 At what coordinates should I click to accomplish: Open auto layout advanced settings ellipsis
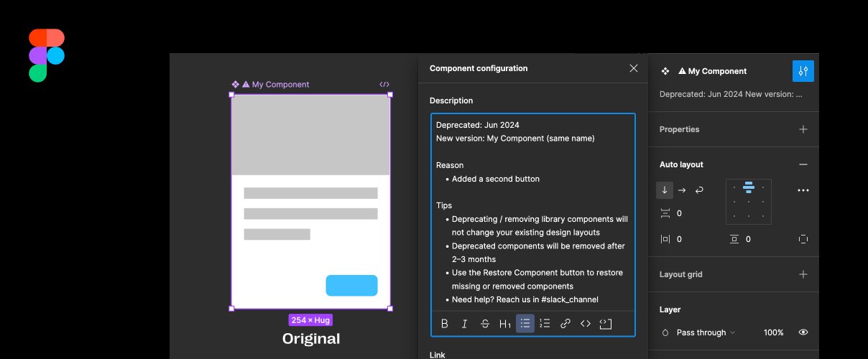pos(803,190)
